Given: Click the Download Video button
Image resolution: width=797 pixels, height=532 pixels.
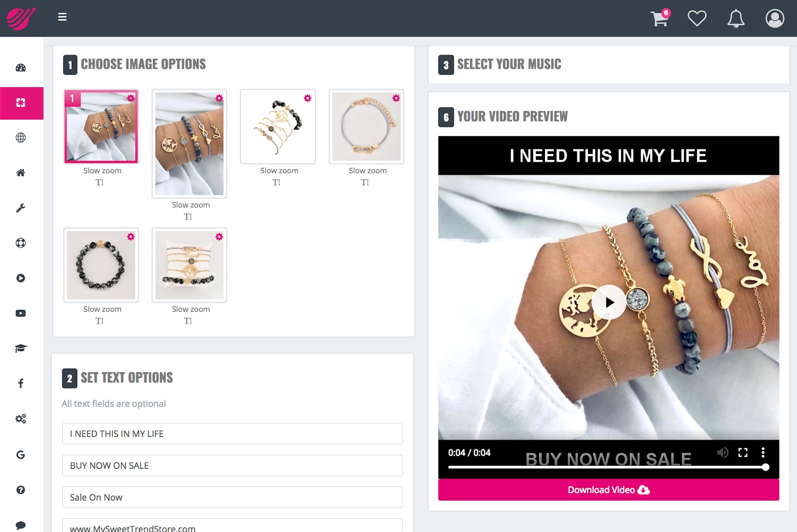Looking at the screenshot, I should coord(608,490).
